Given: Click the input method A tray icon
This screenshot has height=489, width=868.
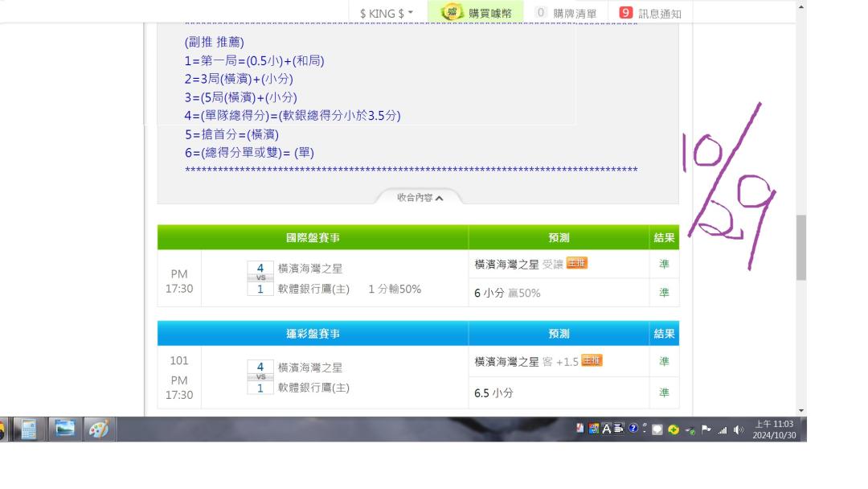Looking at the screenshot, I should coord(607,429).
